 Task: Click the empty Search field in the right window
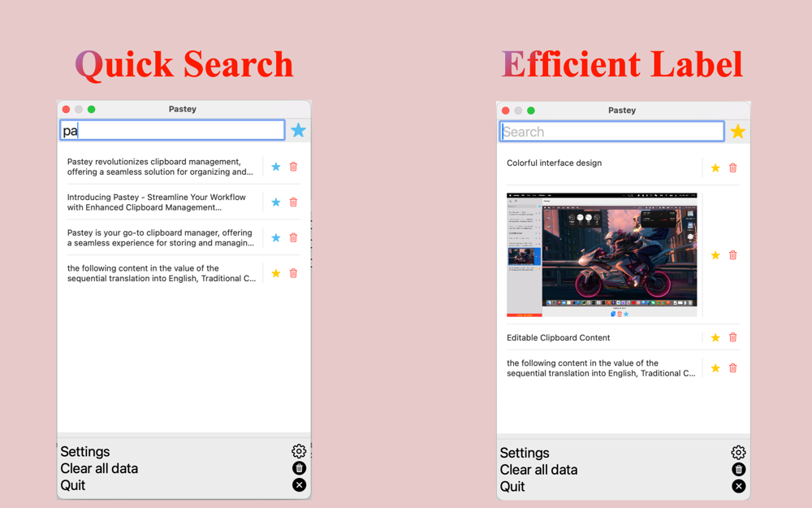611,132
